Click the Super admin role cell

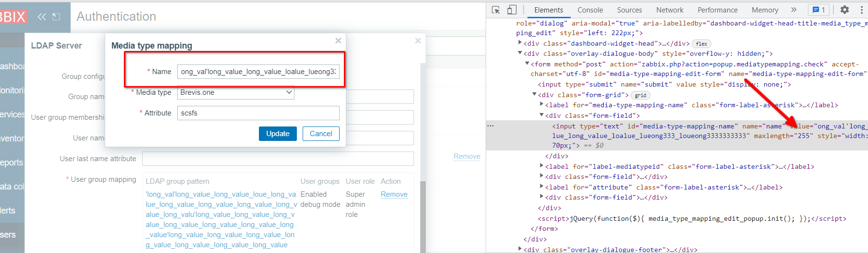(x=355, y=204)
